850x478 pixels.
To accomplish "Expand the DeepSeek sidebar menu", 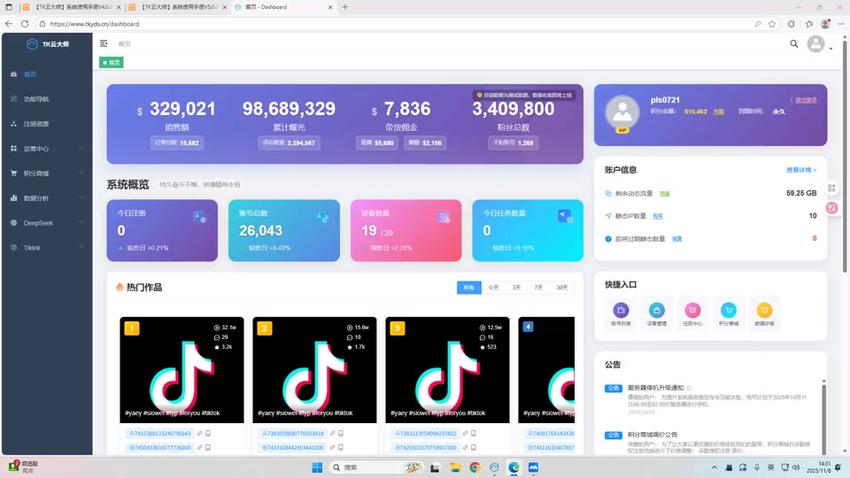I will (47, 223).
